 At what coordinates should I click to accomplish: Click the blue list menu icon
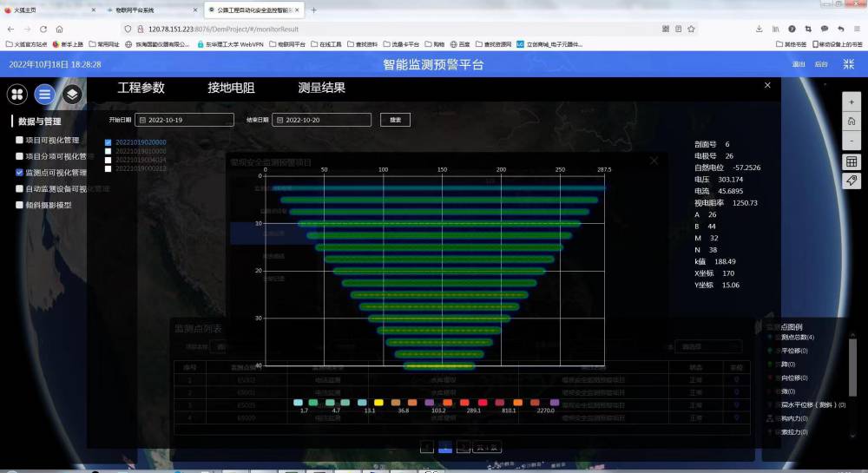click(45, 94)
